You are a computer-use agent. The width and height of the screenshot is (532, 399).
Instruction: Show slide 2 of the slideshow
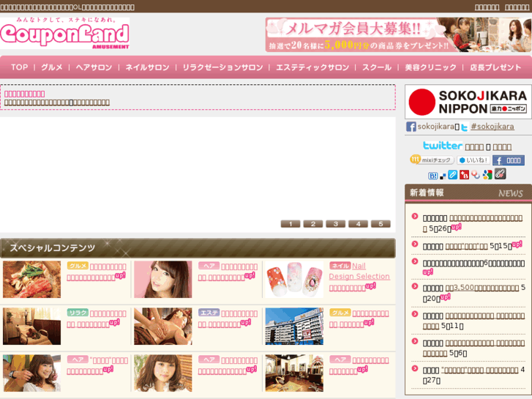(x=312, y=224)
